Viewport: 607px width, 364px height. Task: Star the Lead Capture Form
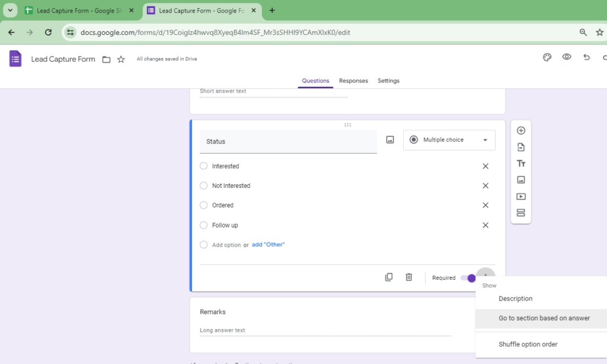pyautogui.click(x=121, y=59)
